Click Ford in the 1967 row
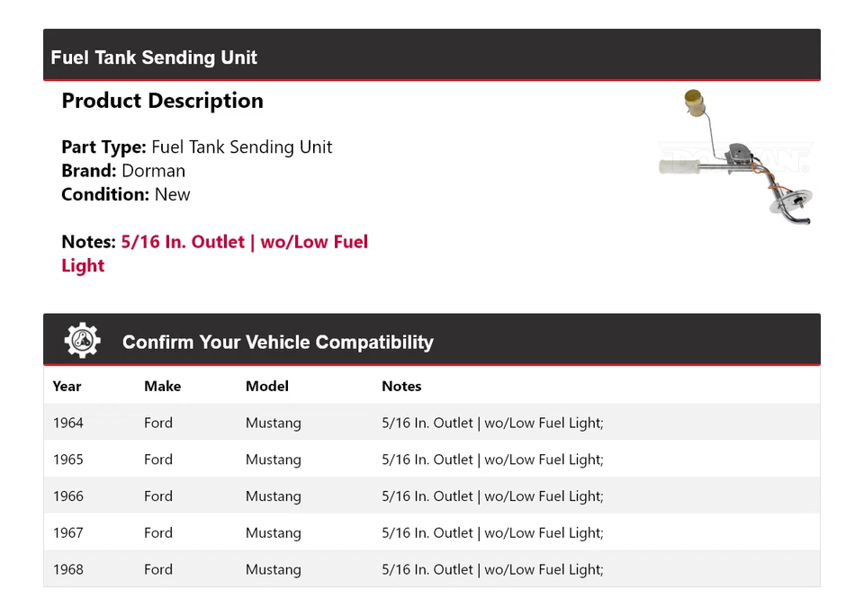 coord(157,533)
